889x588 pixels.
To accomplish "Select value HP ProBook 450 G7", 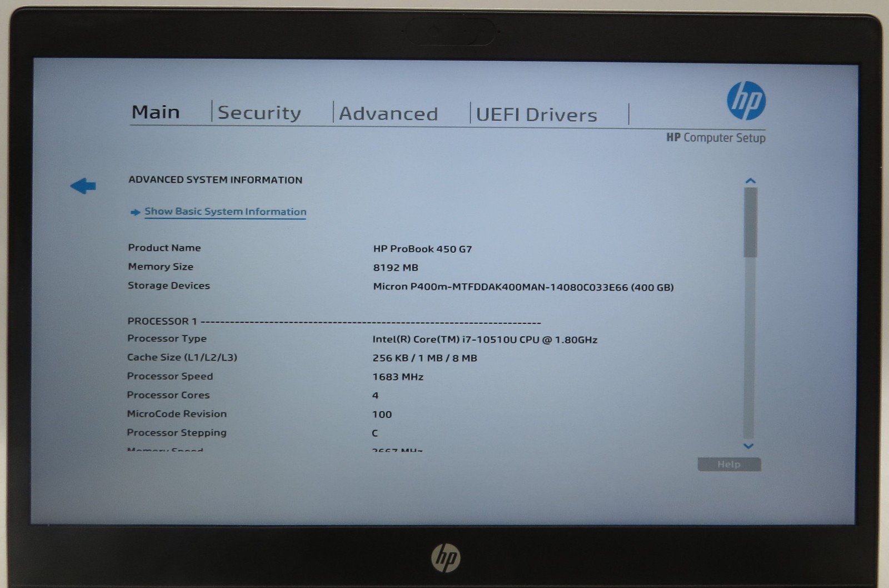I will (422, 249).
